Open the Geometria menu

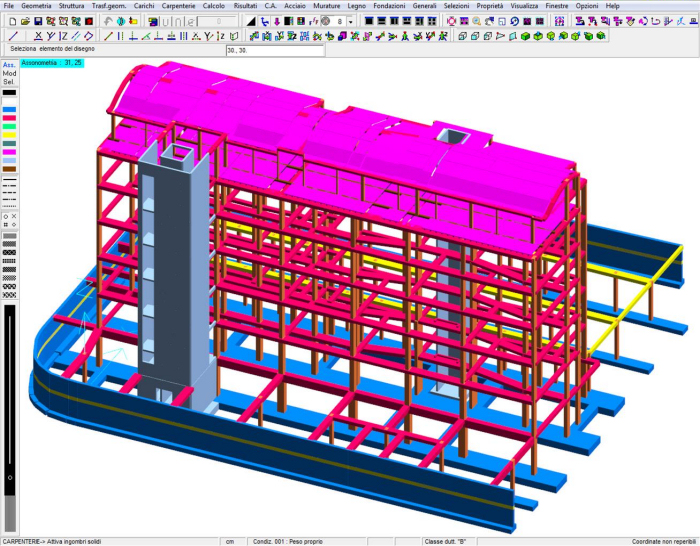click(x=36, y=6)
